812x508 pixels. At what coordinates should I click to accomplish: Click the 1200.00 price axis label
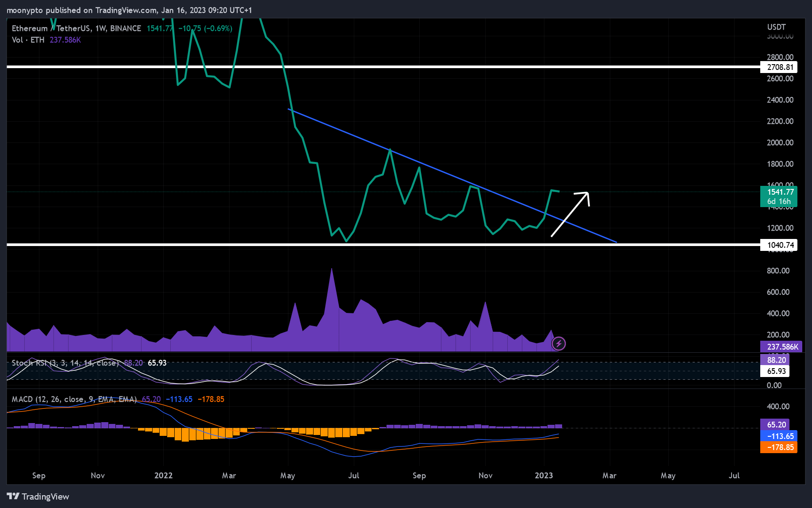click(780, 228)
